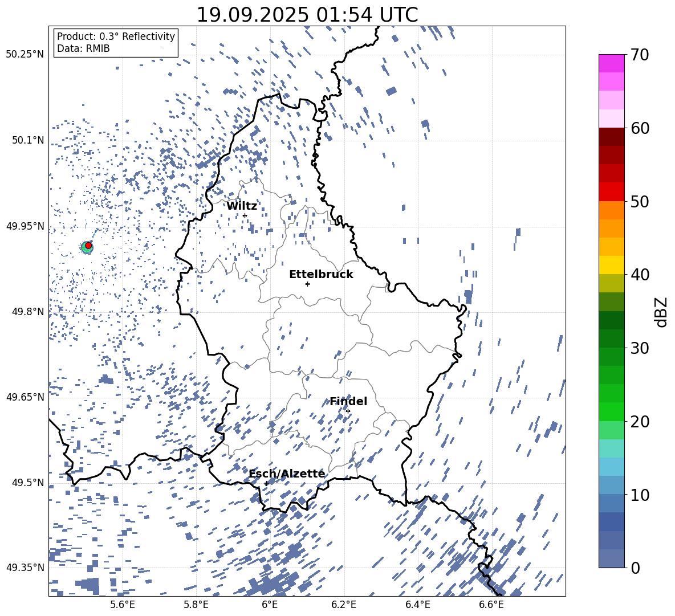
Task: Click the dBZ colorbar axis label
Action: 662,312
